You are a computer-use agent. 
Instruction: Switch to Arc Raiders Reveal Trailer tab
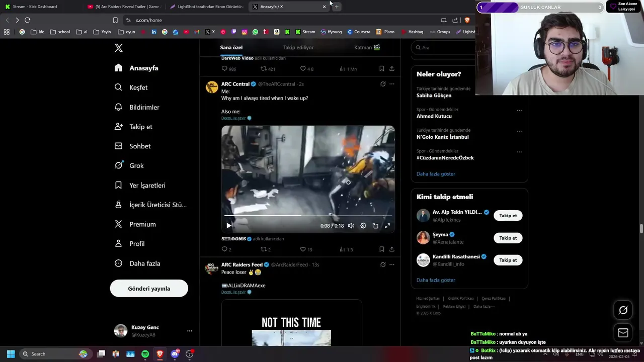[123, 7]
